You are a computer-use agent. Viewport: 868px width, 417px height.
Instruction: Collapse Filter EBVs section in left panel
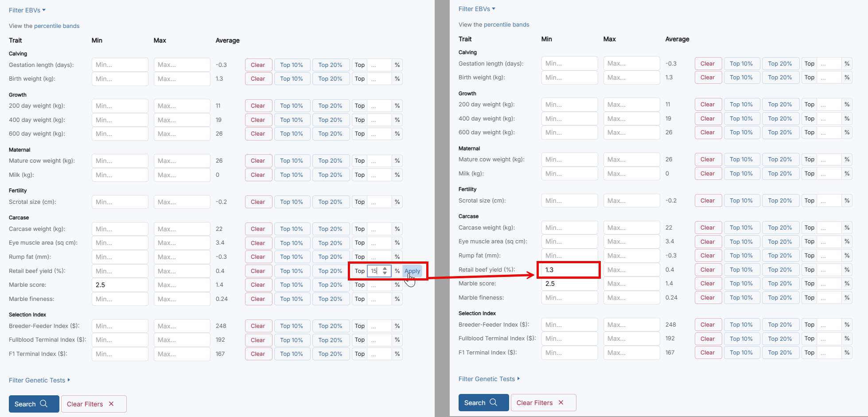tap(27, 10)
